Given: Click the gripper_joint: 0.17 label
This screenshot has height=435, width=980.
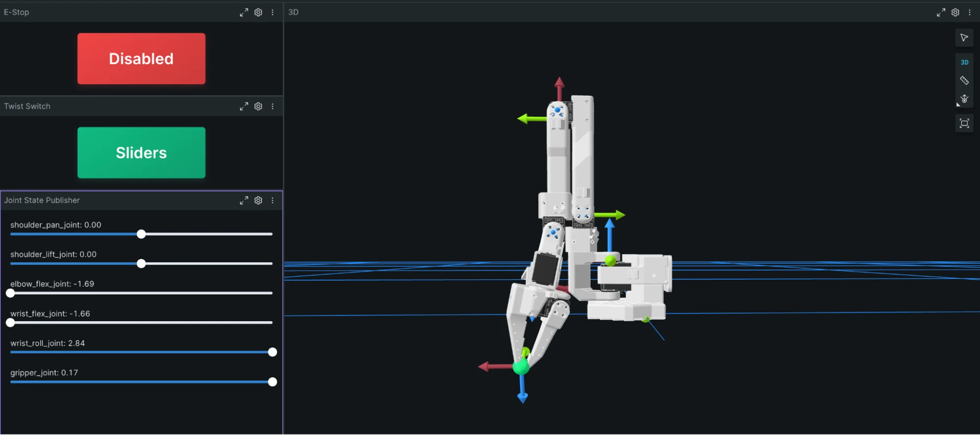Looking at the screenshot, I should click(44, 373).
